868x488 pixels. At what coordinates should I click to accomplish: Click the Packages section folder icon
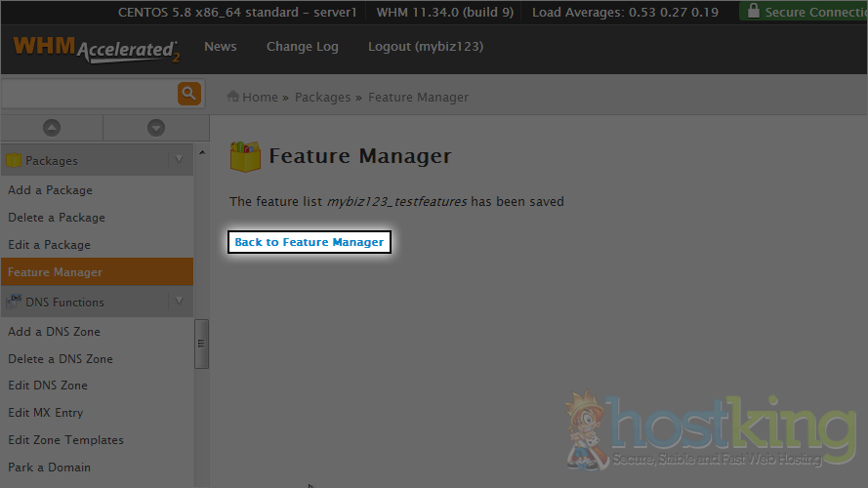coord(14,161)
